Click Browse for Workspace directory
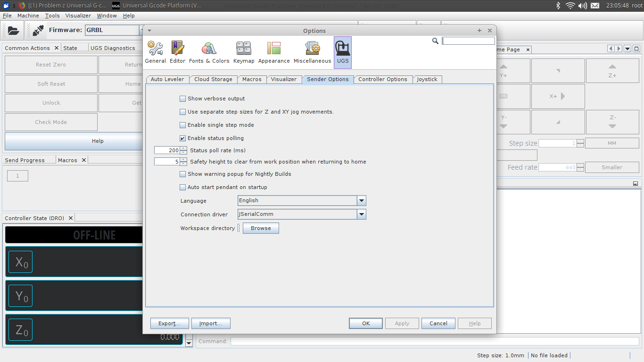The height and width of the screenshot is (362, 644). coord(261,228)
